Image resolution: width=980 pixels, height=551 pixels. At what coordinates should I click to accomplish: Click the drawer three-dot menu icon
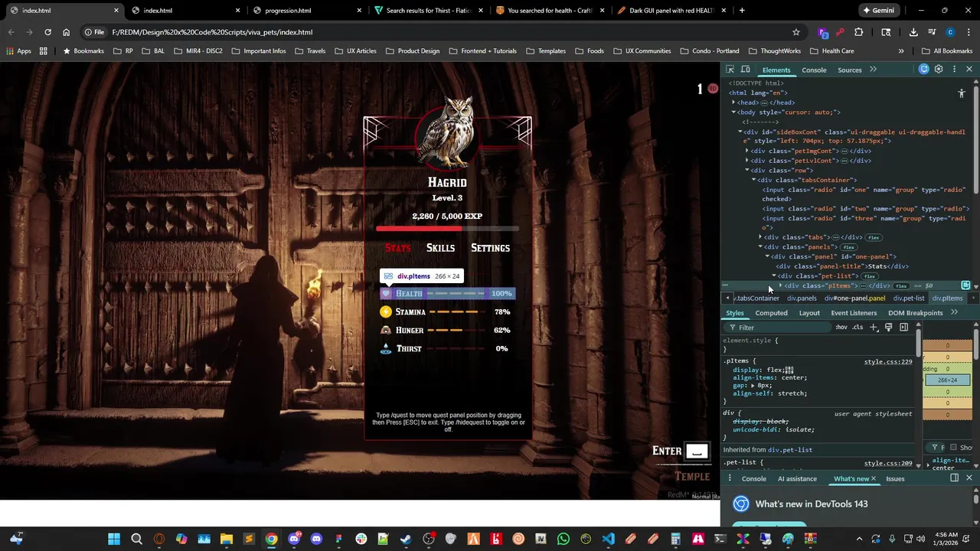coord(730,478)
